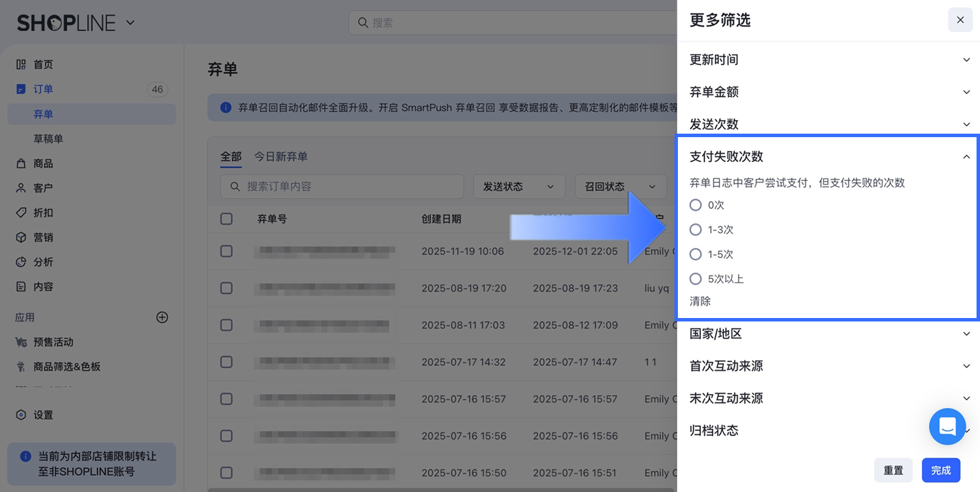Open the chat support bubble icon

947,427
